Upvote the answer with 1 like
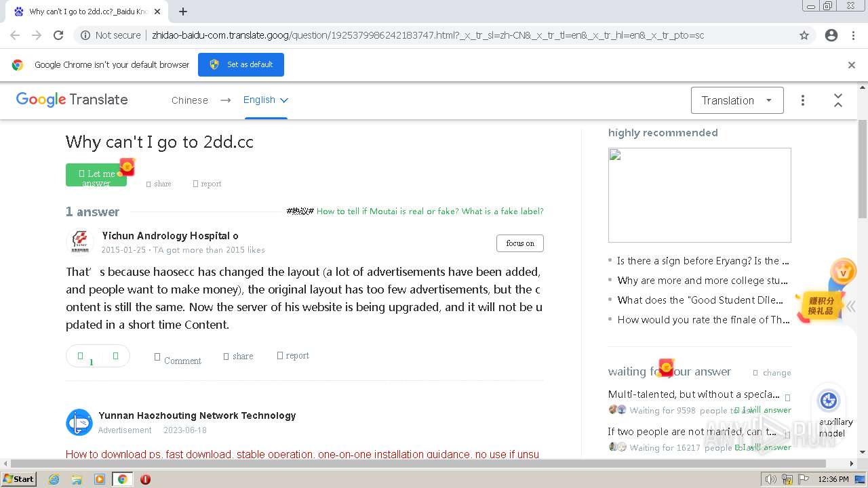Screen dimensions: 868x488 84,357
